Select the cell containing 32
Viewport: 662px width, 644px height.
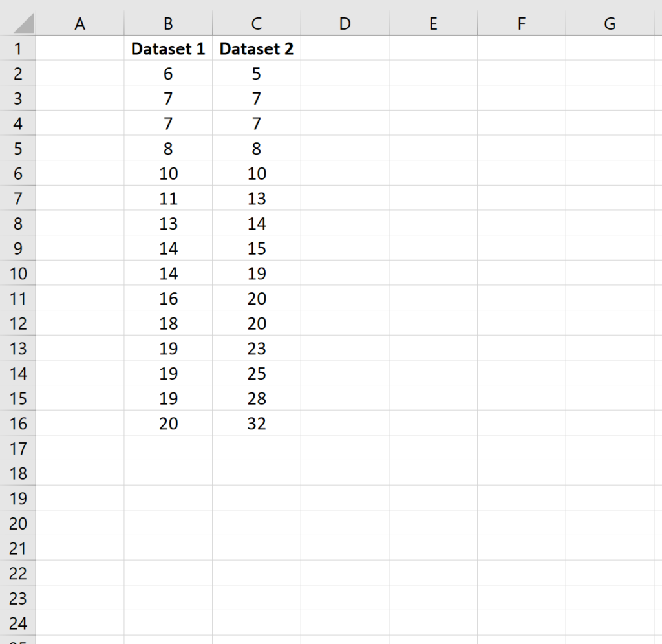tap(256, 424)
